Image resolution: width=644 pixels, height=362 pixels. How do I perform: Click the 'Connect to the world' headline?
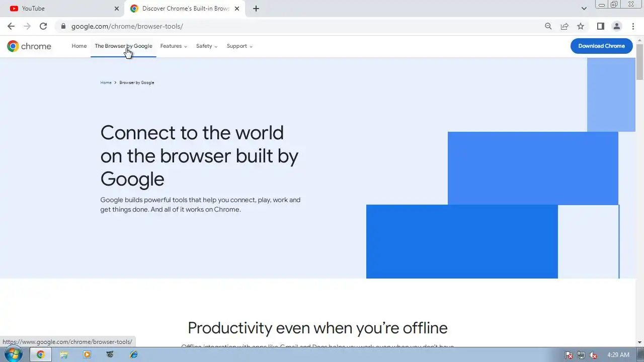click(x=199, y=156)
